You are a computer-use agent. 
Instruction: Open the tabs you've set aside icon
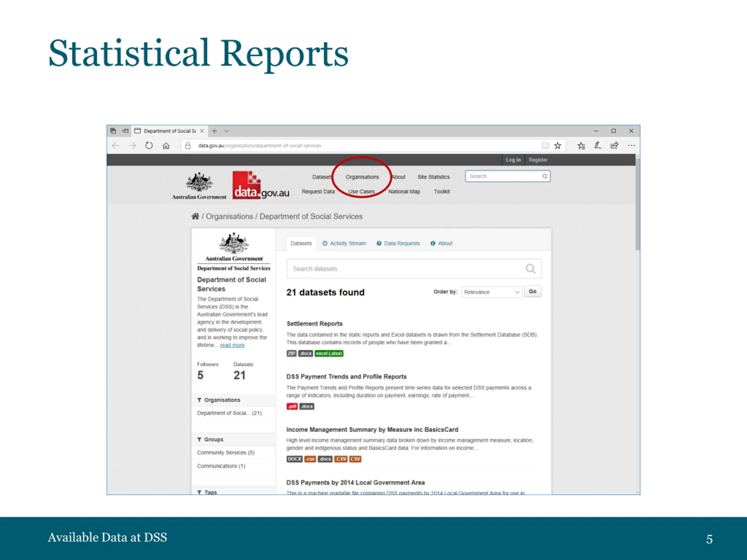pos(113,131)
